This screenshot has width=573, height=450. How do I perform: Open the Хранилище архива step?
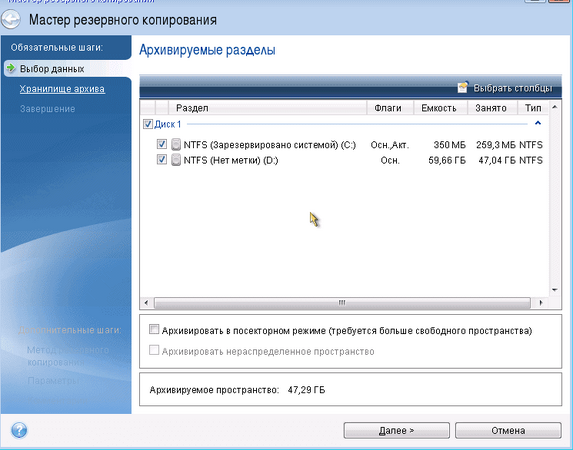pos(62,89)
